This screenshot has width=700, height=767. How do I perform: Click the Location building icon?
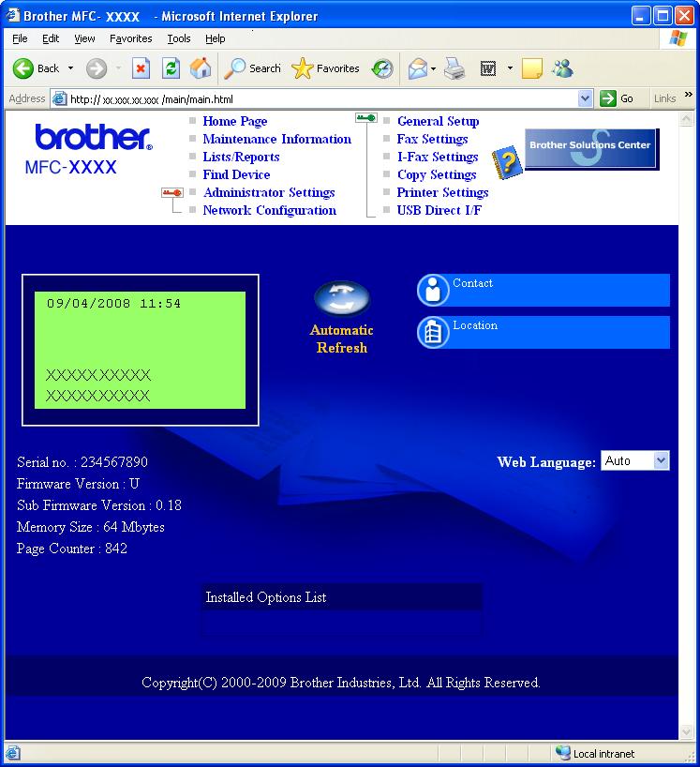pyautogui.click(x=433, y=332)
